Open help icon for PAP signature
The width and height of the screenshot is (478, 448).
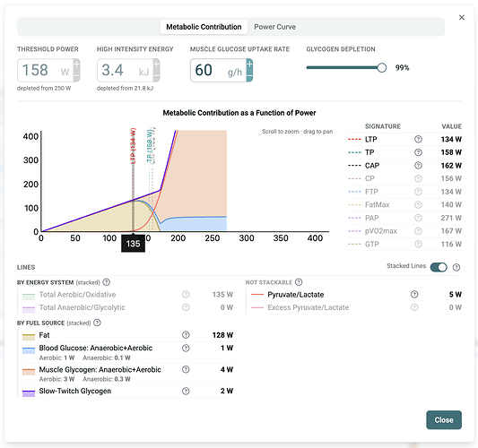coord(418,218)
